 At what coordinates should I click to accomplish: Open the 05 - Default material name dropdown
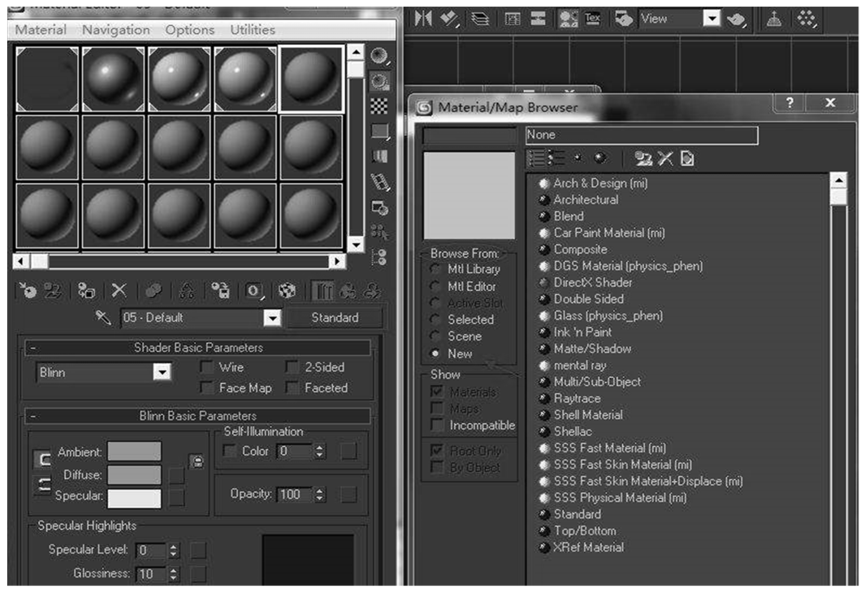[x=272, y=318]
